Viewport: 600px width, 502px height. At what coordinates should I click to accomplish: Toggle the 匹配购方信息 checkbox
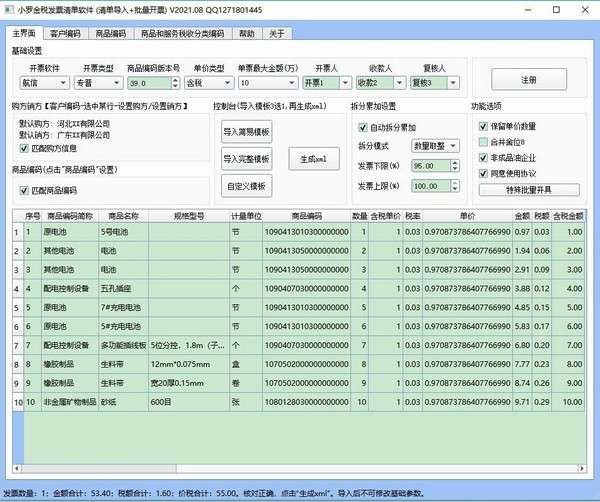(x=25, y=149)
